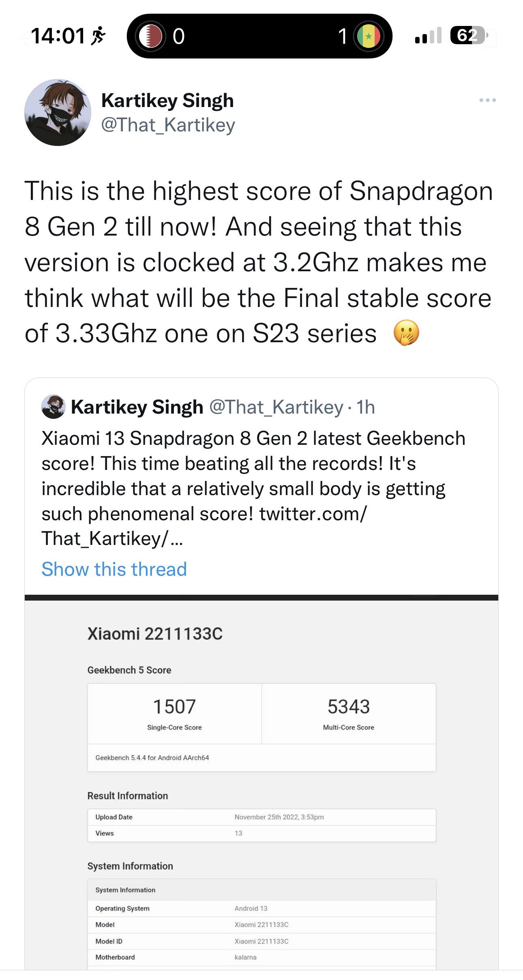Tap the running figure status icon
Screen dimensions: 523x980
click(98, 36)
